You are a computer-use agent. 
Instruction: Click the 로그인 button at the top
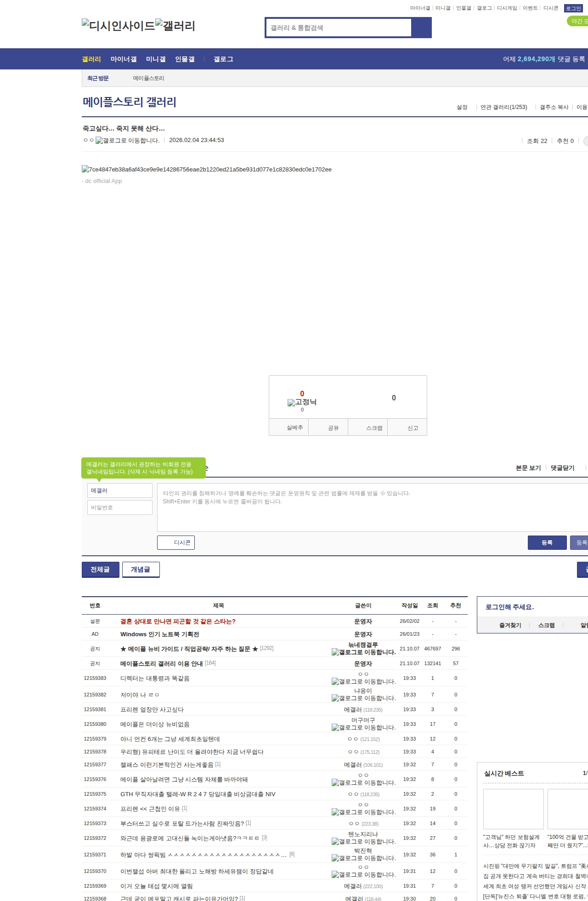coord(573,8)
